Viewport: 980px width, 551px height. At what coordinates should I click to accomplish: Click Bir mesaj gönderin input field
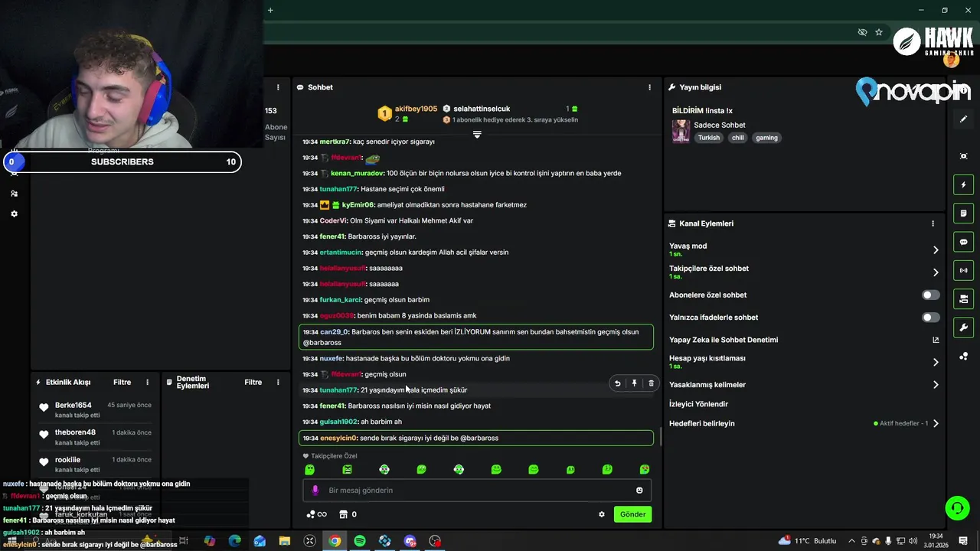(477, 491)
